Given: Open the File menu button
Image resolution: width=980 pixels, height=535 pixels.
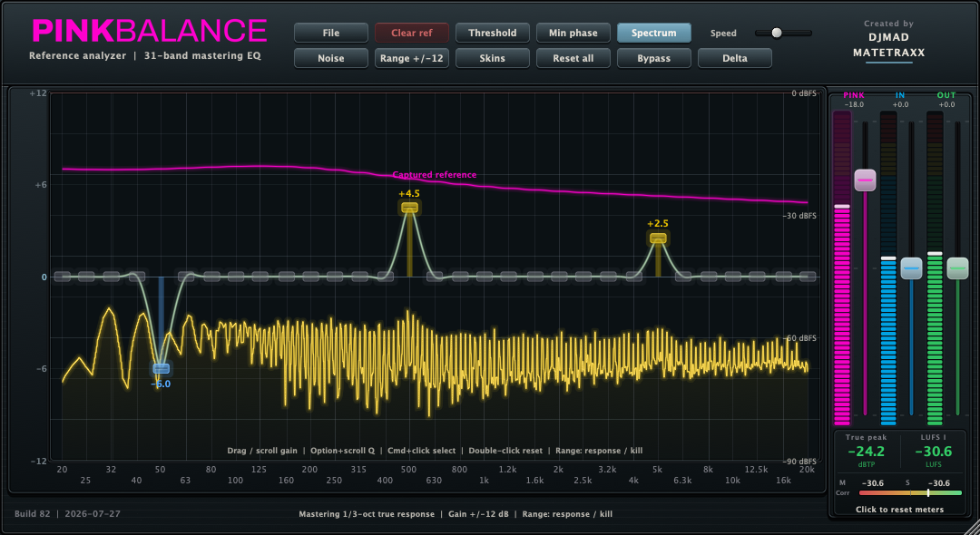Looking at the screenshot, I should (330, 33).
